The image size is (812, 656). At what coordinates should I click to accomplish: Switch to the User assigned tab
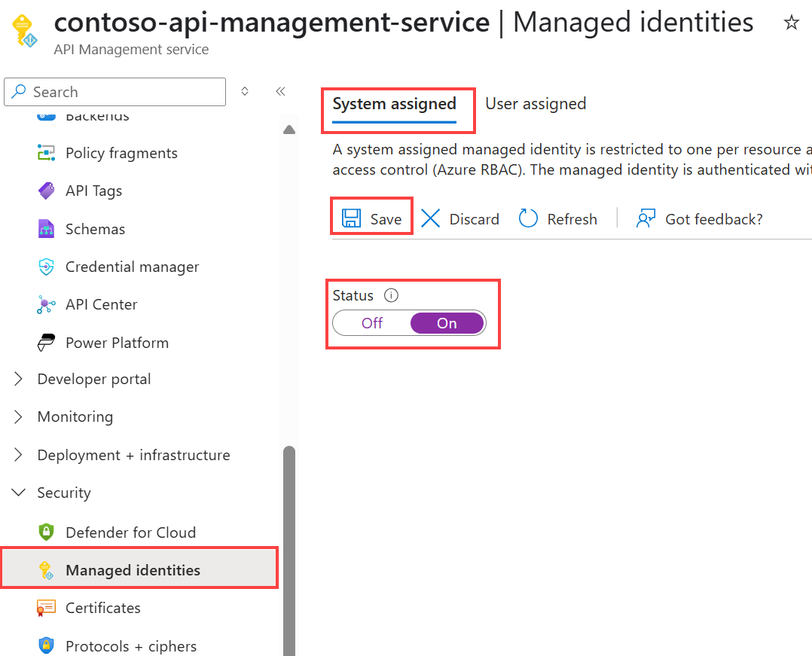[535, 103]
